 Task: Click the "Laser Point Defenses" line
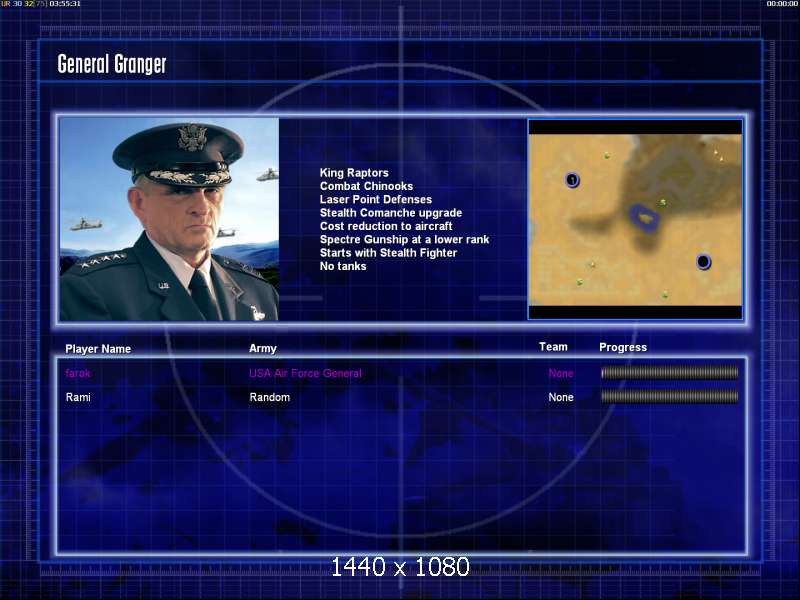tap(376, 199)
